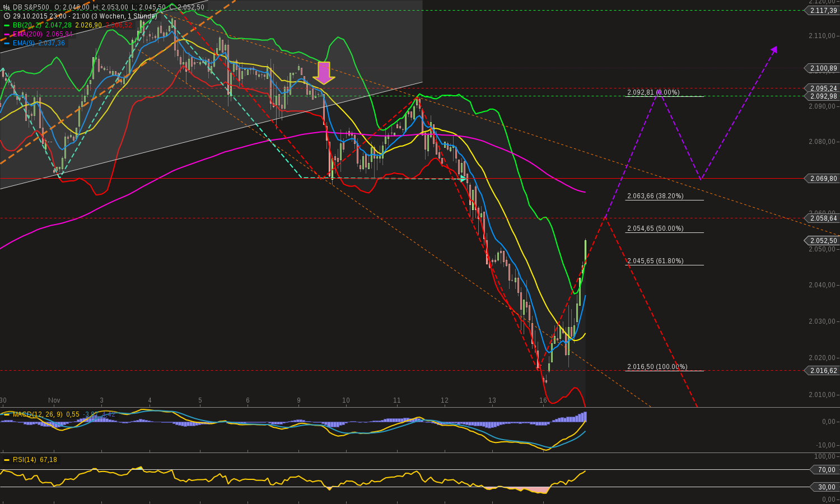Select the Fibonacci label 2.054,65 (50.00%)
Viewport: 840px width, 504px height.
click(655, 228)
